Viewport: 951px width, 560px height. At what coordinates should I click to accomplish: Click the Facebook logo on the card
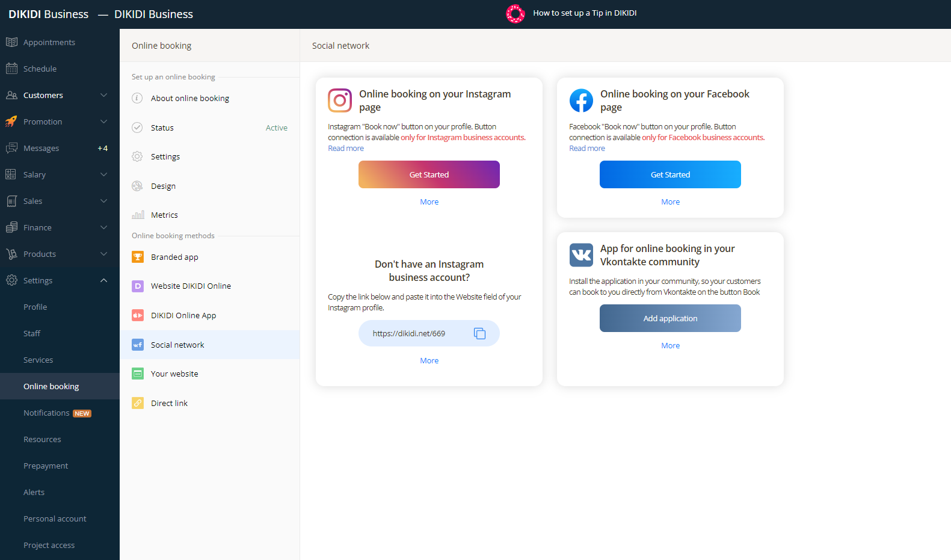(x=581, y=100)
